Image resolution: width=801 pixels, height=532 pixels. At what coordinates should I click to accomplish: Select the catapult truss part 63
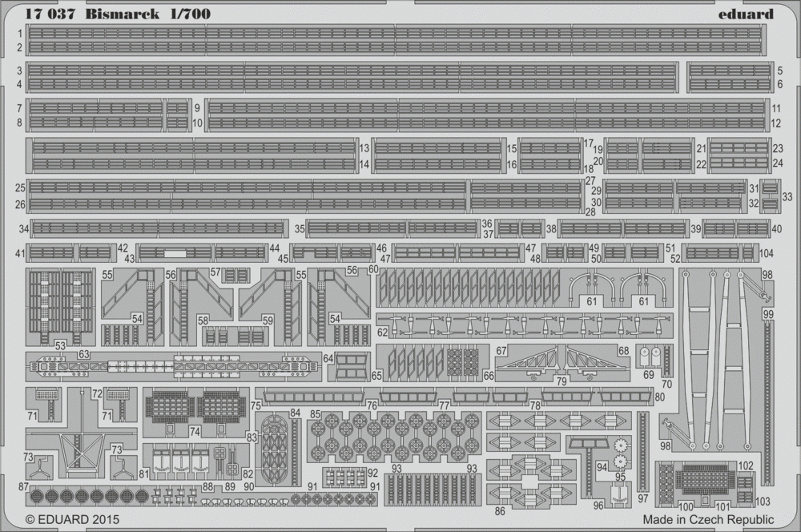click(174, 367)
